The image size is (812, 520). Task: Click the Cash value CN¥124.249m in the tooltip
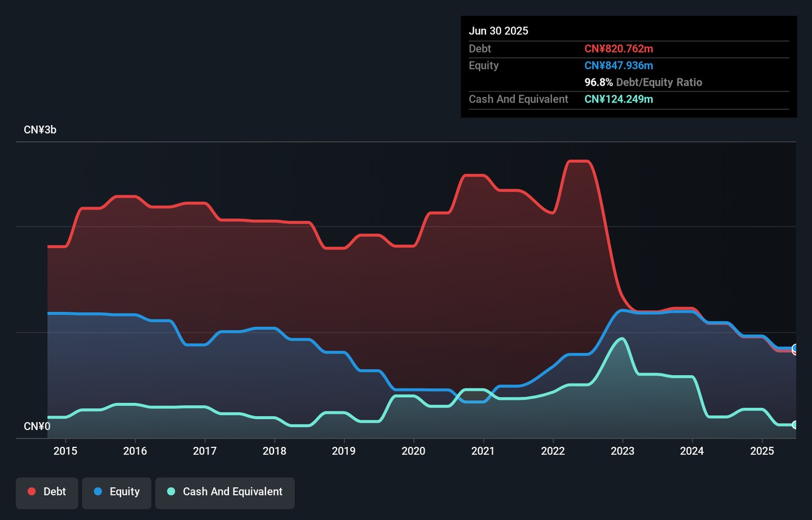pyautogui.click(x=619, y=99)
